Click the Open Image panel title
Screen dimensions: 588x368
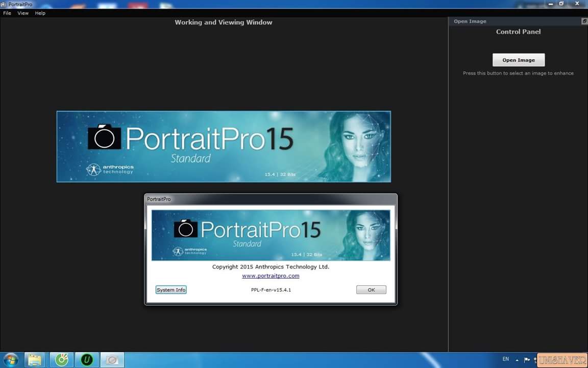pos(470,21)
